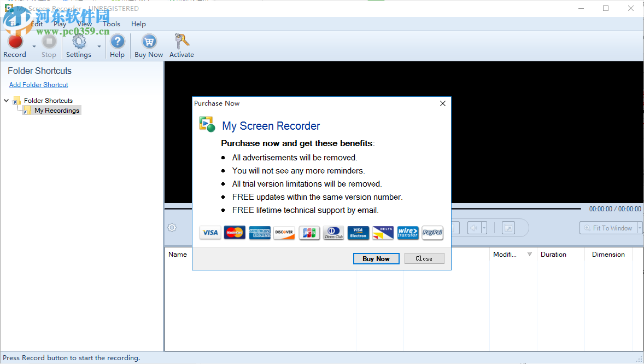Click the Help question mark icon
Viewport: 644px width, 364px height.
(117, 41)
